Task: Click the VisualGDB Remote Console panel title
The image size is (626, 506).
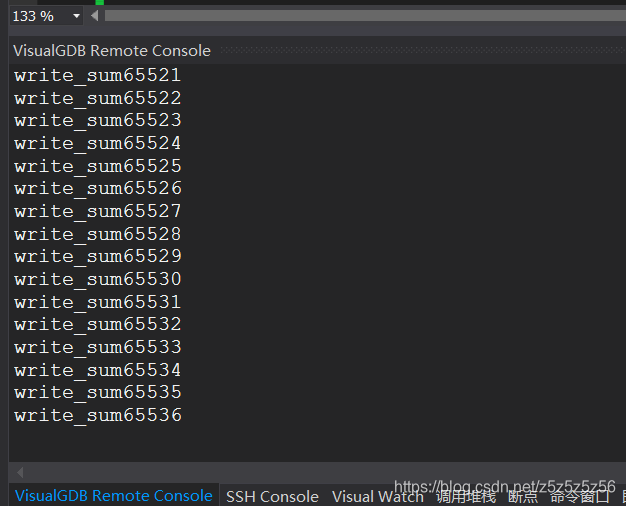Action: [112, 51]
